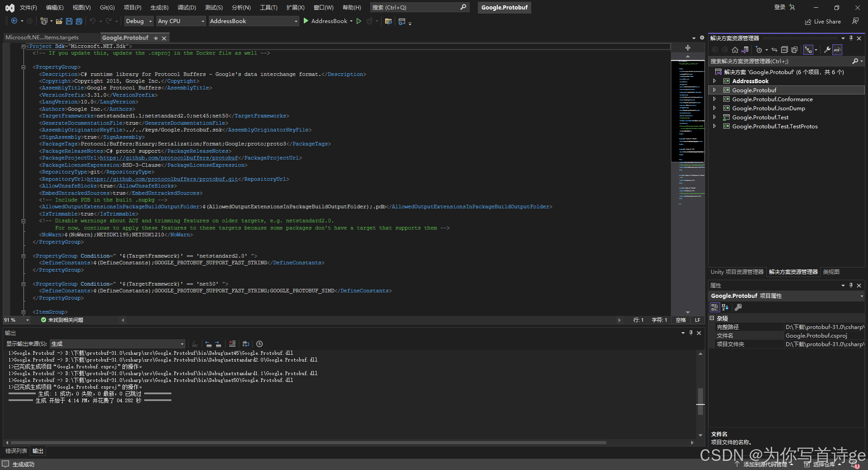Expand the Google.Protobuf.JsonDump project node
Viewport: 868px width, 470px height.
pos(714,108)
